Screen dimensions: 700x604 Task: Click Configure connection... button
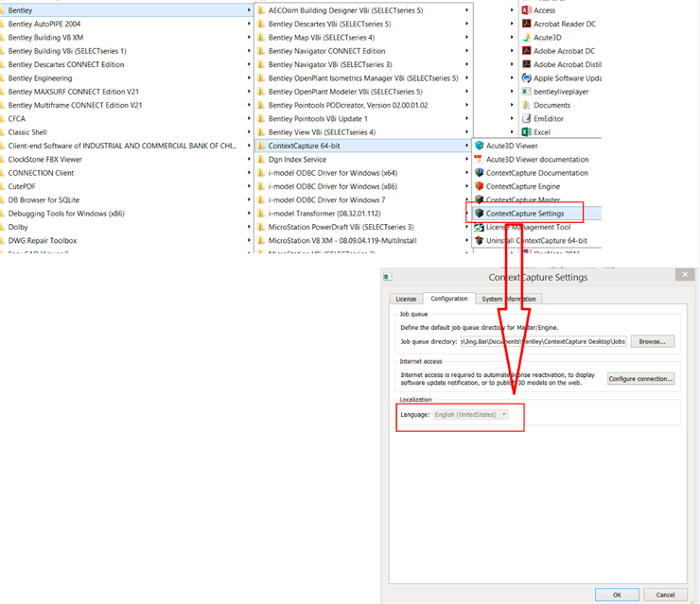point(640,379)
